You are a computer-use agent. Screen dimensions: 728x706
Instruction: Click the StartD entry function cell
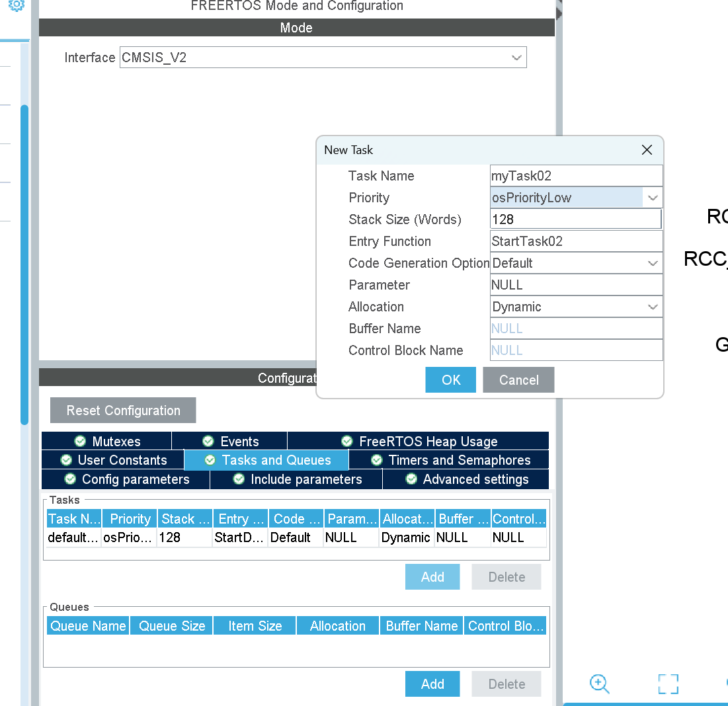[x=241, y=537]
